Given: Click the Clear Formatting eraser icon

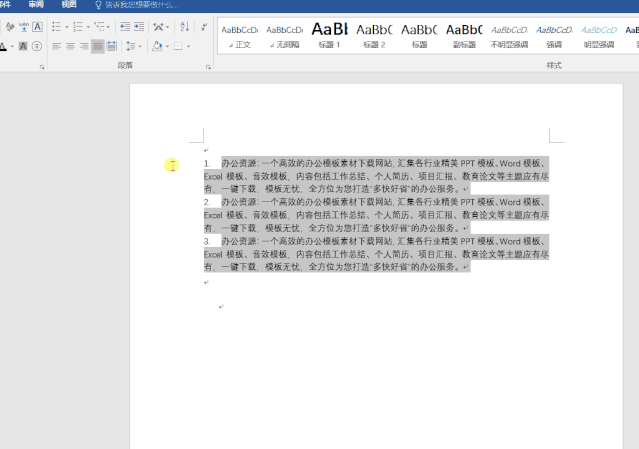Looking at the screenshot, I should [x=10, y=27].
